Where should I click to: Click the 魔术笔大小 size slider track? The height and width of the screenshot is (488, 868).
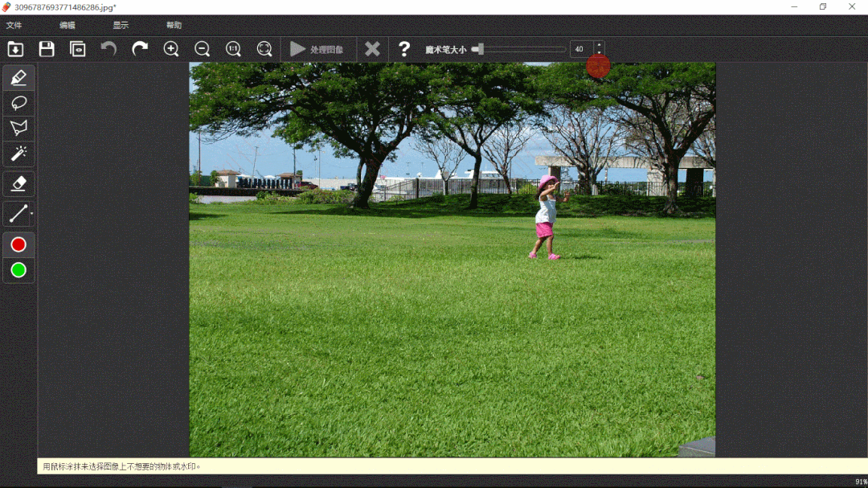point(522,49)
